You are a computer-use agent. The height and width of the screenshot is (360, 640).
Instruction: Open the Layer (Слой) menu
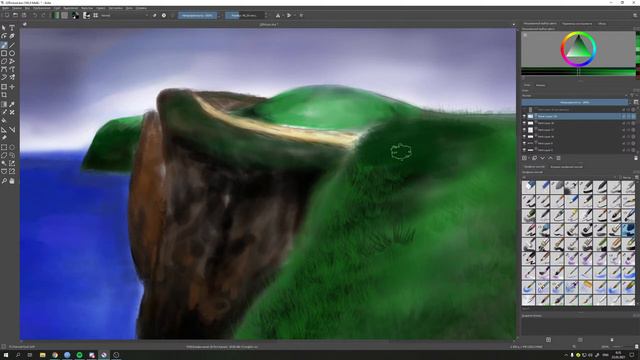click(56, 8)
